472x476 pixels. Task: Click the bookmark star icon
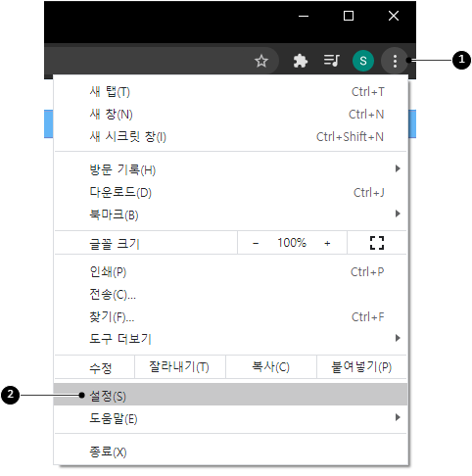[x=261, y=61]
